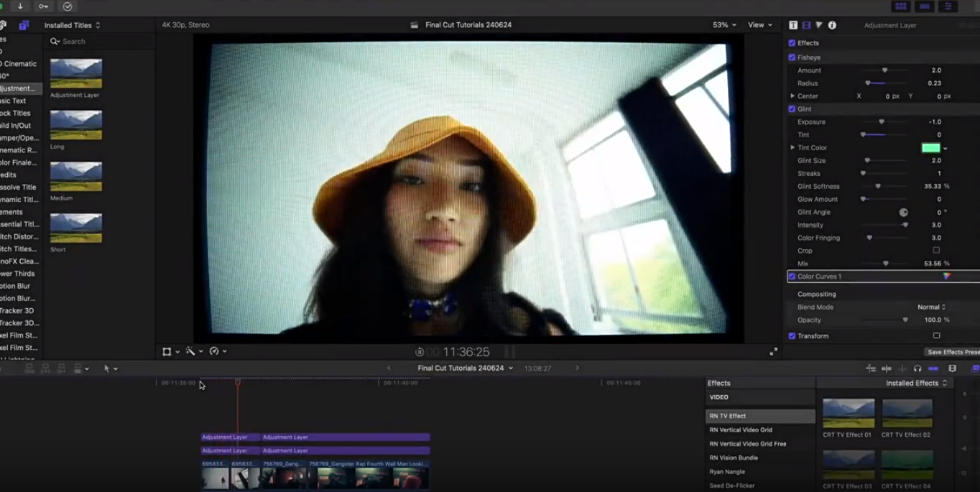980x492 pixels.
Task: Open the View menu button in viewer
Action: pos(760,25)
